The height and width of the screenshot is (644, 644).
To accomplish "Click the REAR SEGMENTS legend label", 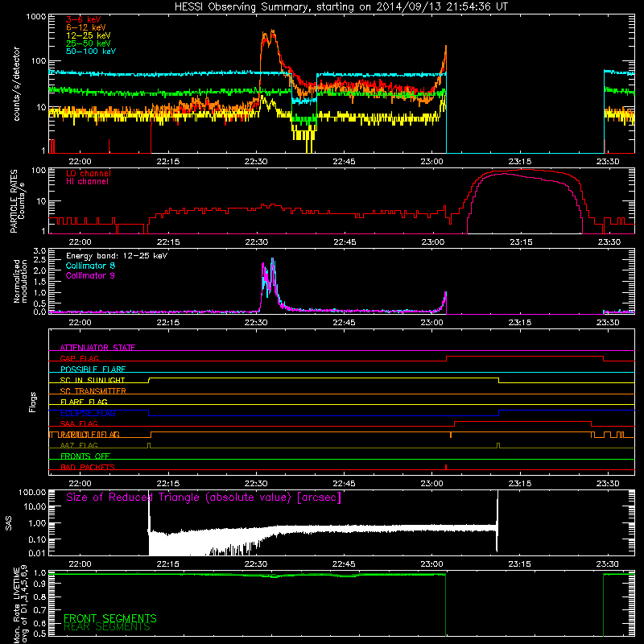I will [107, 627].
